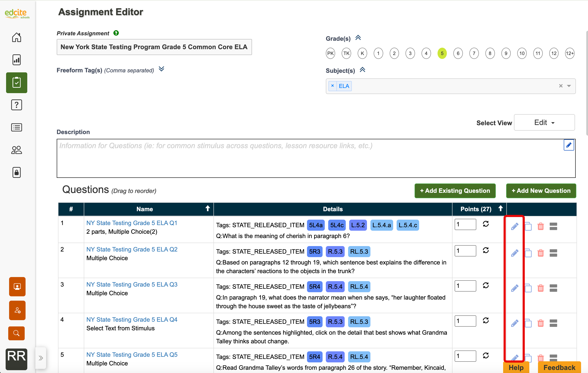Click Add Existing Question button
Screen dimensions: 588x373
pos(455,191)
